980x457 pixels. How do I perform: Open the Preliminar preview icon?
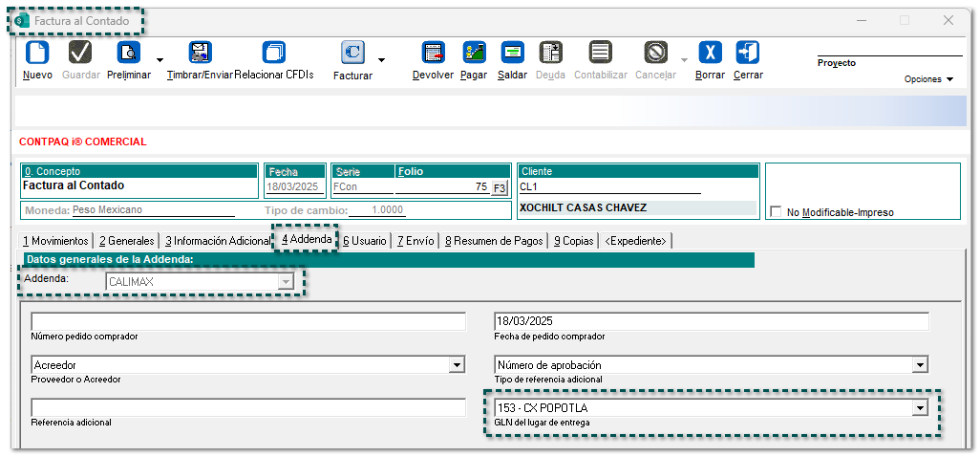pos(128,54)
